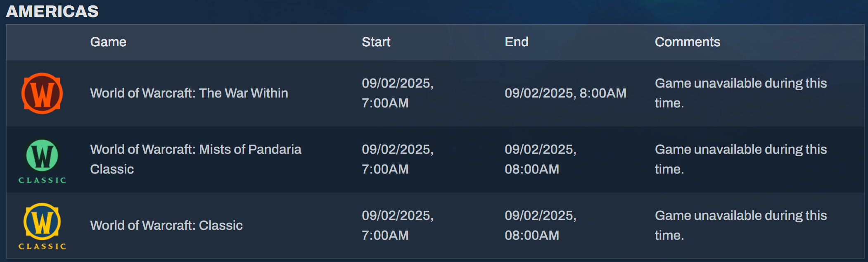Image resolution: width=868 pixels, height=262 pixels.
Task: Click the Game column header
Action: point(108,42)
